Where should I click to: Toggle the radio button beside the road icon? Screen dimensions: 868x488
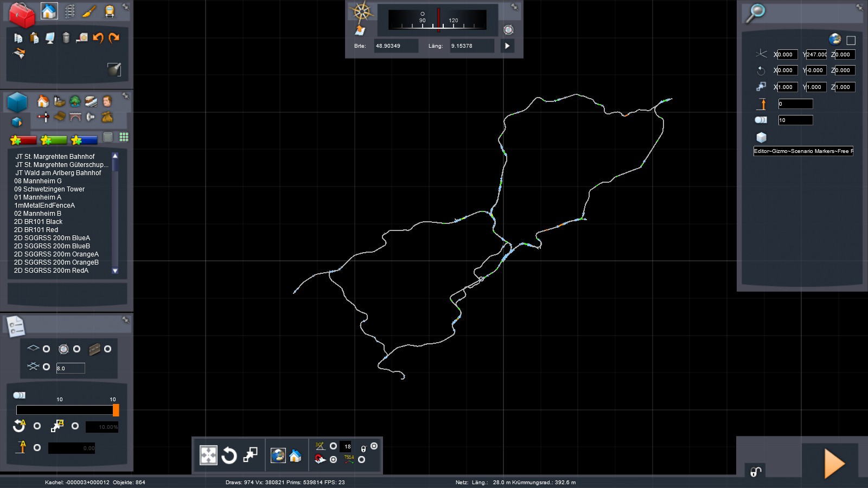click(x=107, y=349)
